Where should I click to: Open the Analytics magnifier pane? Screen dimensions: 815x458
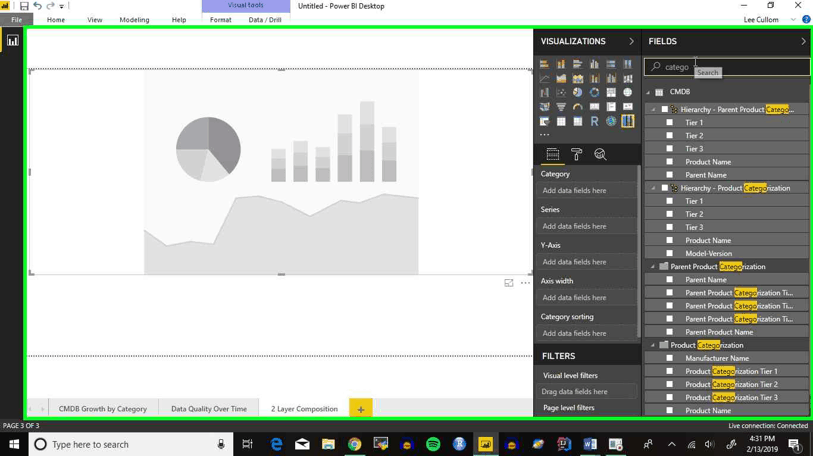(x=600, y=154)
